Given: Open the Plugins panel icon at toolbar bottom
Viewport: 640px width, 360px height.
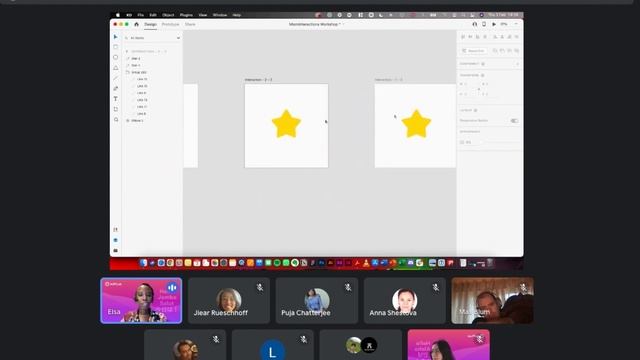Looking at the screenshot, I should (x=116, y=250).
